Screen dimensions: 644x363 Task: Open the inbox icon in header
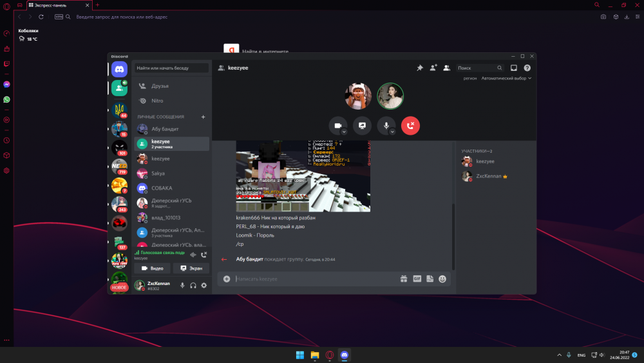click(514, 68)
